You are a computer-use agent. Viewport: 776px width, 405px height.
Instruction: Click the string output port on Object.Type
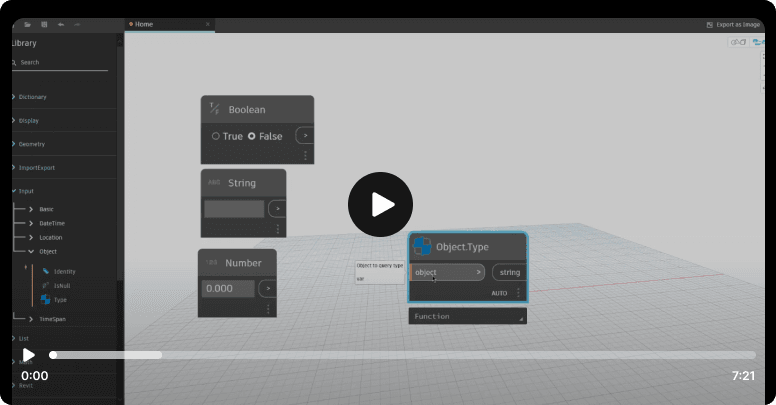tap(509, 272)
